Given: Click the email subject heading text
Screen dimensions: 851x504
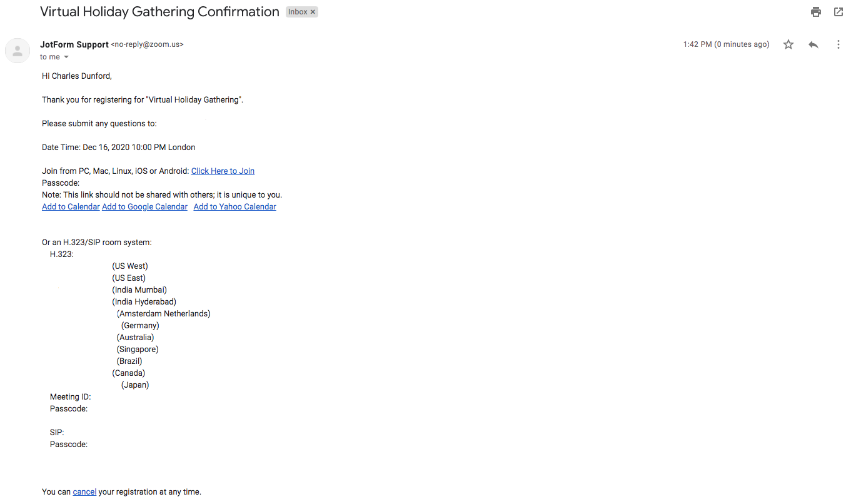Looking at the screenshot, I should pyautogui.click(x=159, y=12).
